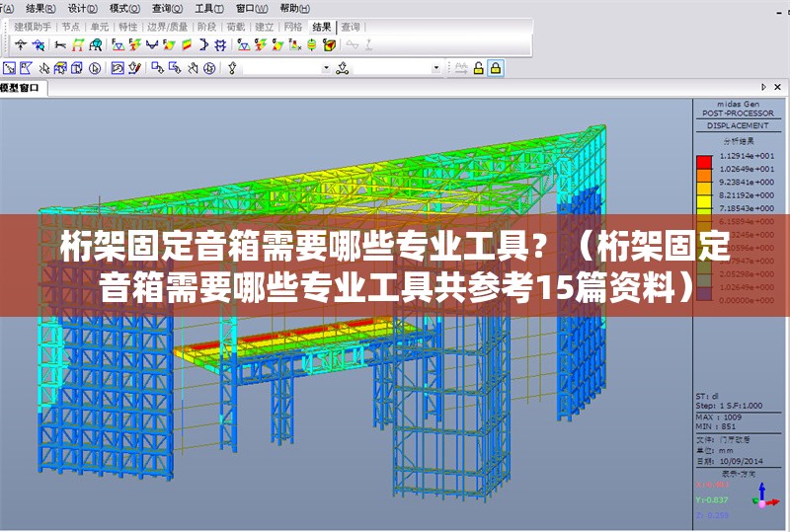The height and width of the screenshot is (532, 790).
Task: Click the node selection icon before first field
Action: (232, 68)
